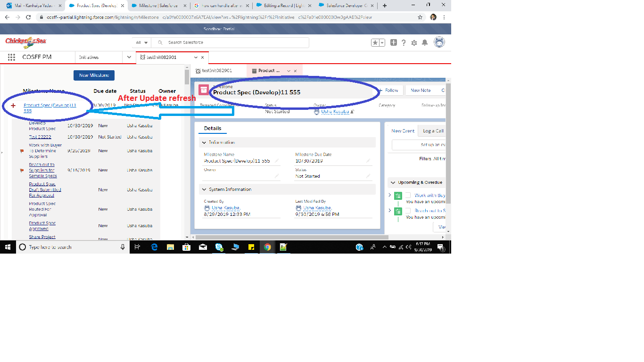Expand the Work with Buyer task details
The image size is (644, 362).
[389, 195]
